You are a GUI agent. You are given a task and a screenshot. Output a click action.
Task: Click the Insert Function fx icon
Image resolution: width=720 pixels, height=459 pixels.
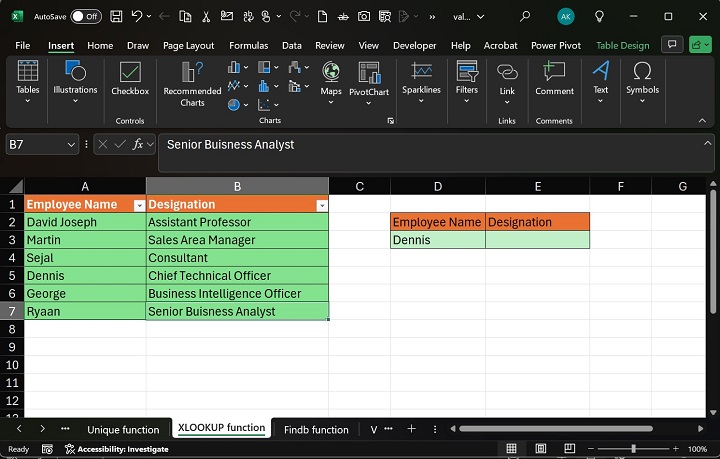click(x=139, y=145)
